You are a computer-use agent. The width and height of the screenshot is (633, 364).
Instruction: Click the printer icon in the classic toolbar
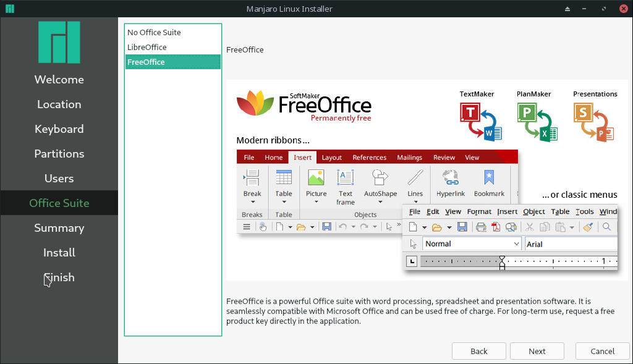click(x=481, y=227)
